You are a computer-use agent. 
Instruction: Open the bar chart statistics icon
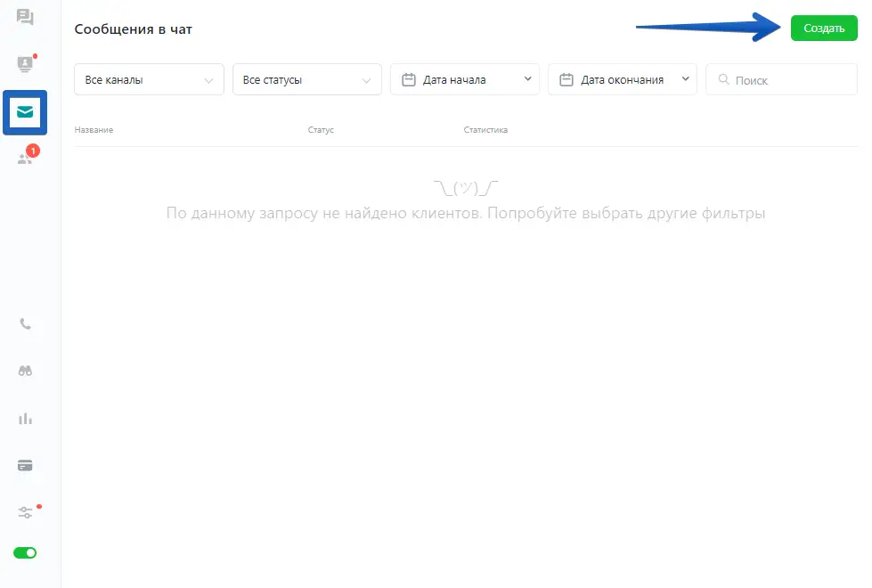(25, 419)
